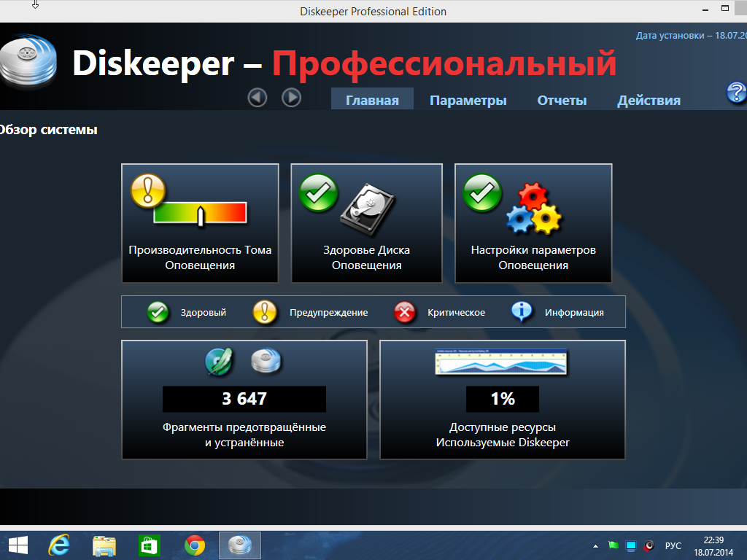Launch Internet Explorer from taskbar
Image resolution: width=747 pixels, height=560 pixels.
pyautogui.click(x=60, y=545)
